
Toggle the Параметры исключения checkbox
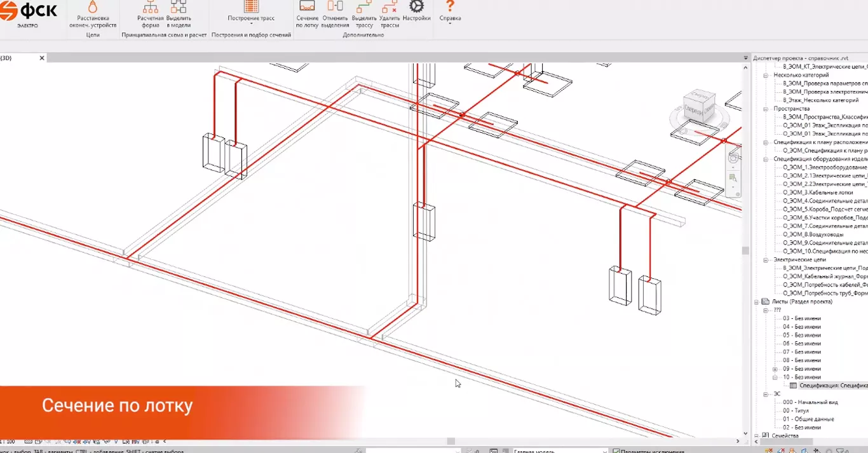(616, 451)
